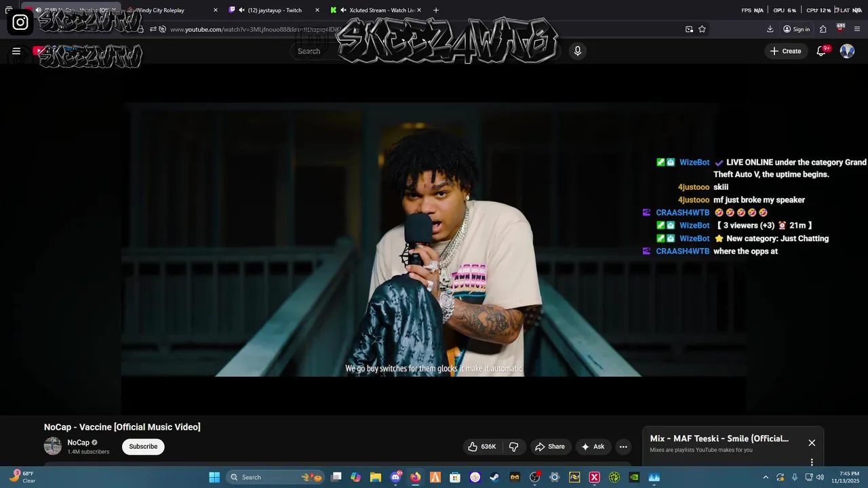
Task: Open the NoCap channel name link
Action: [x=79, y=443]
